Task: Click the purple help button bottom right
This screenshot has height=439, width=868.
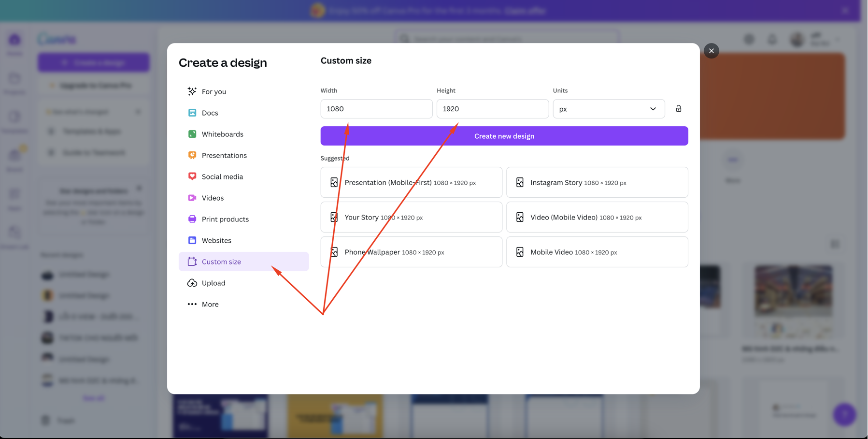Action: (x=844, y=414)
